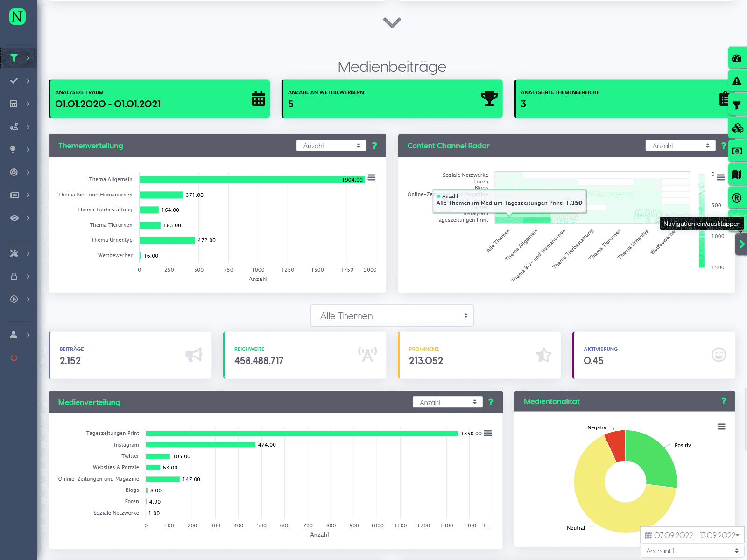Open the Medienverteilung Anzahl dropdown
This screenshot has width=747, height=560.
(448, 402)
